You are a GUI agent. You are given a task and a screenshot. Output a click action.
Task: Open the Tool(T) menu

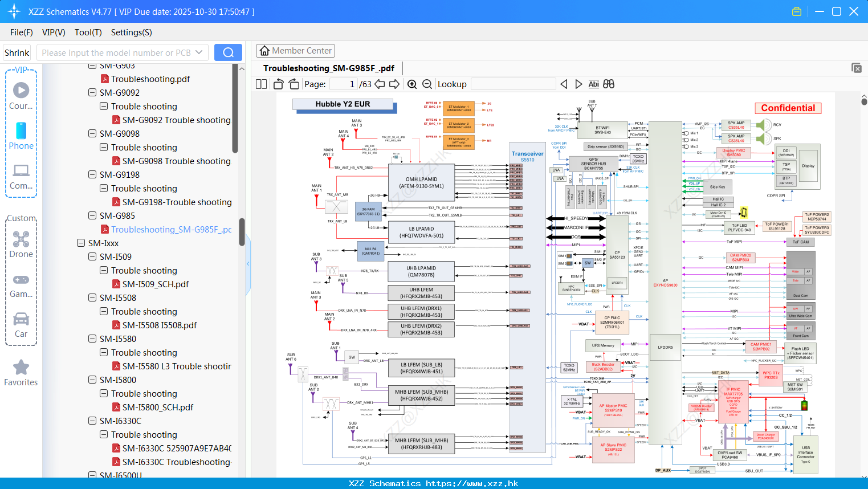tap(88, 32)
